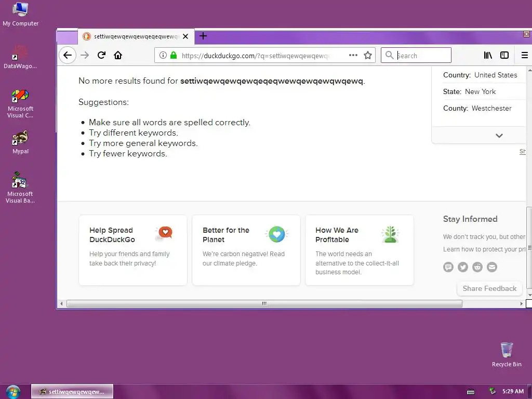The image size is (532, 399).
Task: Click 'Make sure all words are spelled correctly.'
Action: pyautogui.click(x=169, y=123)
